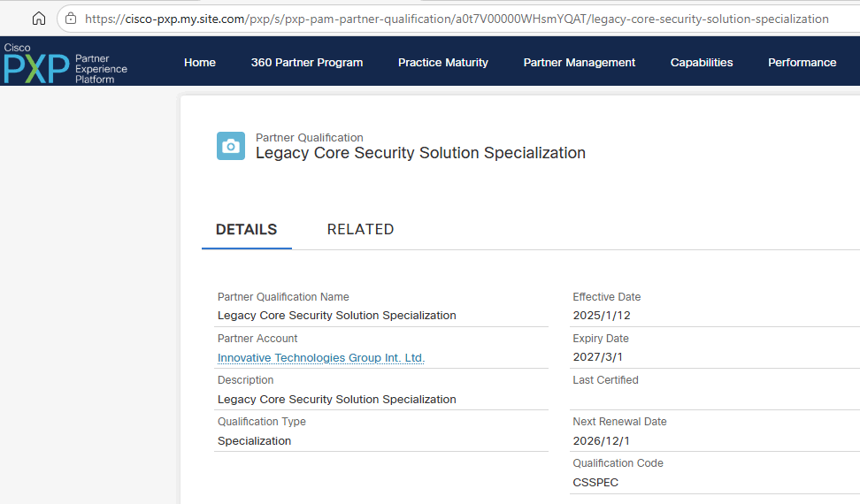
Task: Select Partner Management in navigation bar
Action: pos(580,63)
